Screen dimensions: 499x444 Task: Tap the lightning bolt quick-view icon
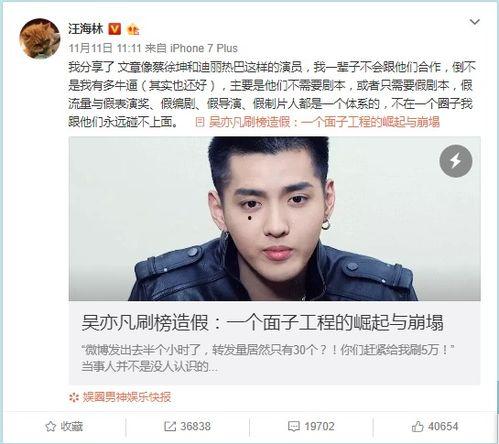tap(456, 161)
